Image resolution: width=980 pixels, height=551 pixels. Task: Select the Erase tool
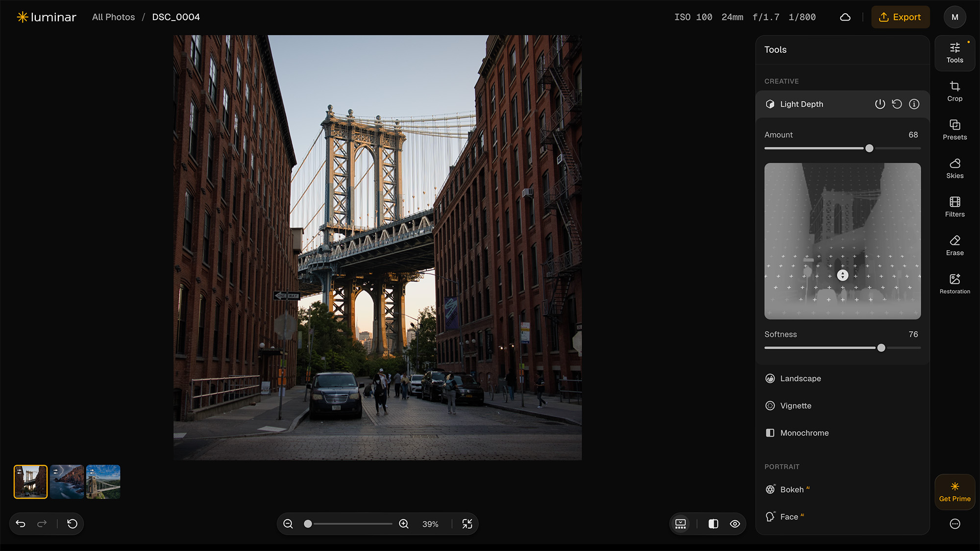(955, 246)
